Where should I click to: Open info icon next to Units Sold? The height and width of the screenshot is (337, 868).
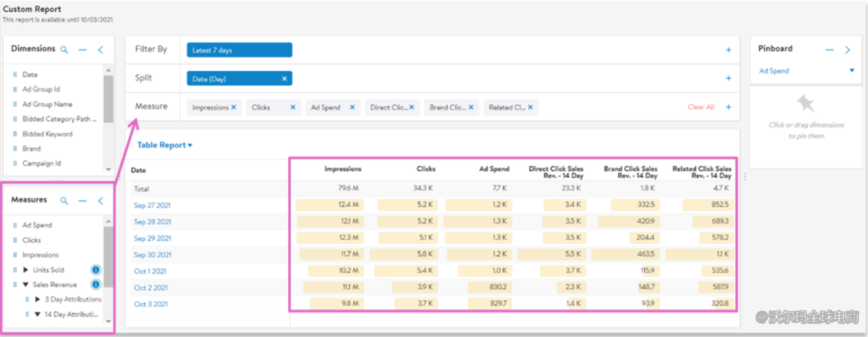(x=96, y=270)
